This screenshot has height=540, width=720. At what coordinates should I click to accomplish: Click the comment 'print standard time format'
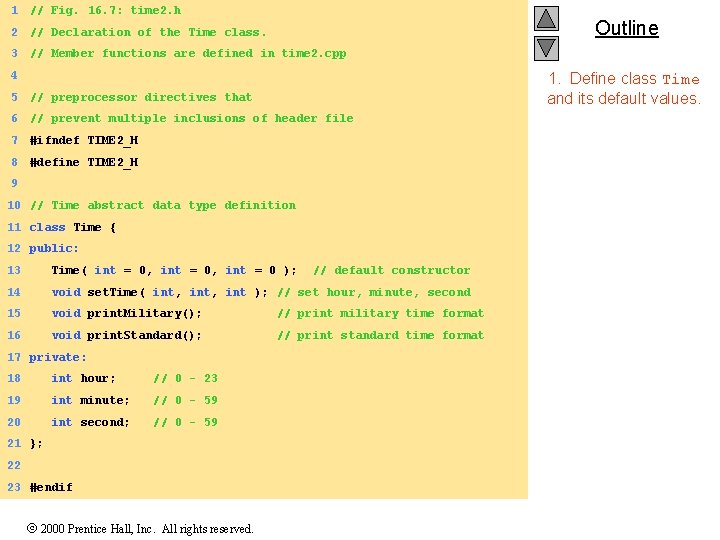390,335
